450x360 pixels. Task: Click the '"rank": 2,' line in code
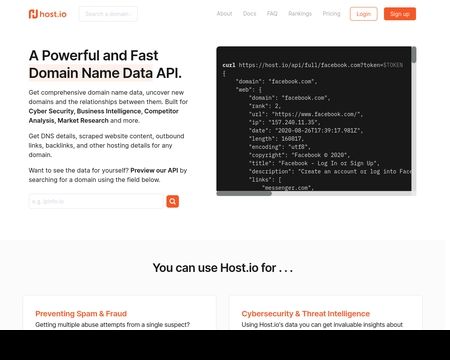265,106
